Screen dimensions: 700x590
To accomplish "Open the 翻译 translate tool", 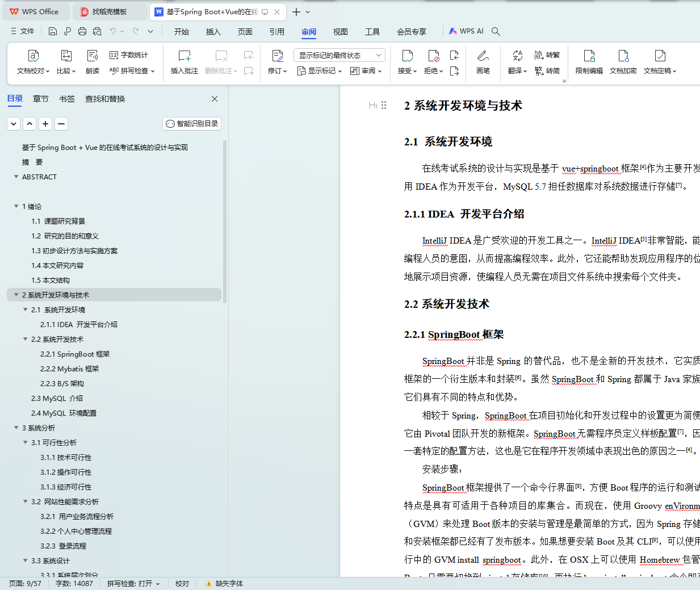I will 517,62.
